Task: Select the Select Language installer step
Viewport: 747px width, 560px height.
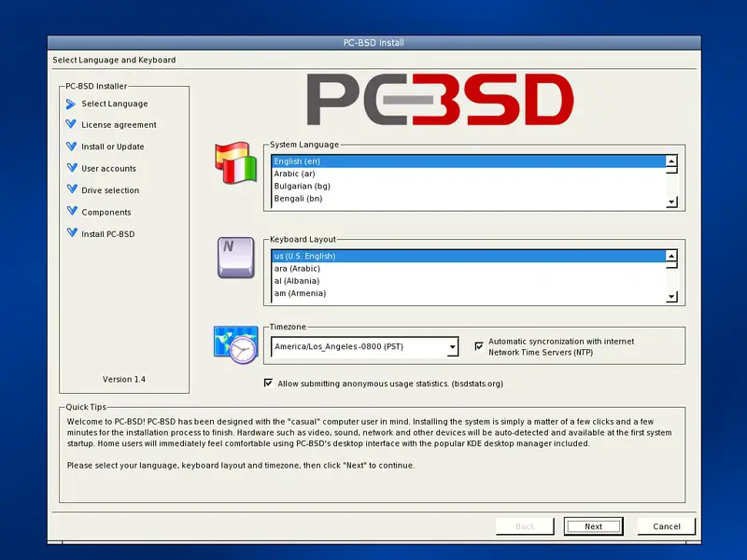Action: tap(114, 104)
